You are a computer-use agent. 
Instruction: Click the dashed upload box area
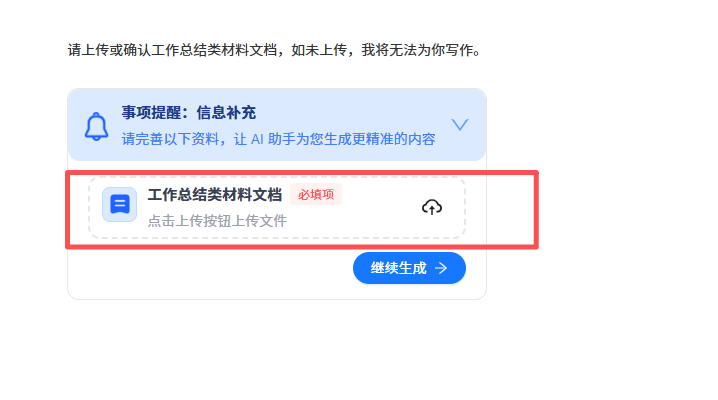tap(277, 207)
